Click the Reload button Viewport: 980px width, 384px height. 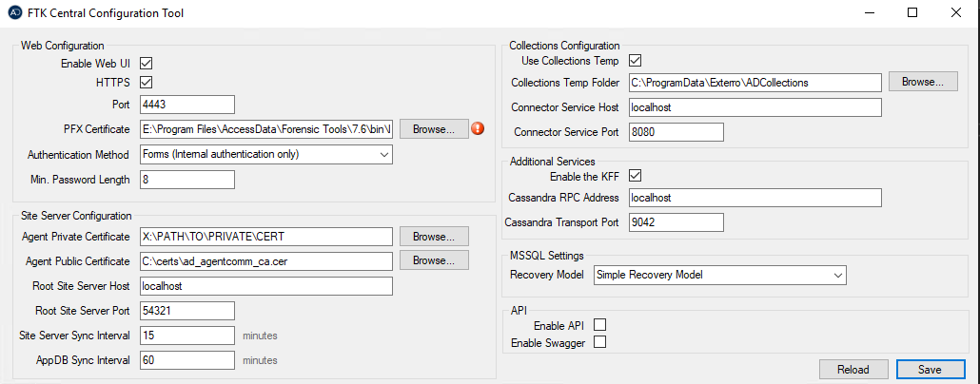(x=853, y=369)
